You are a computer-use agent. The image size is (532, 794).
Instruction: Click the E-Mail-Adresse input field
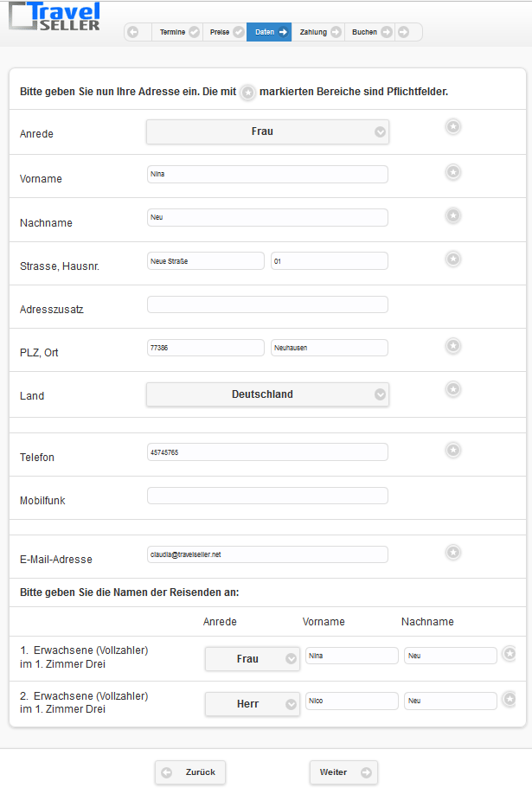(267, 554)
